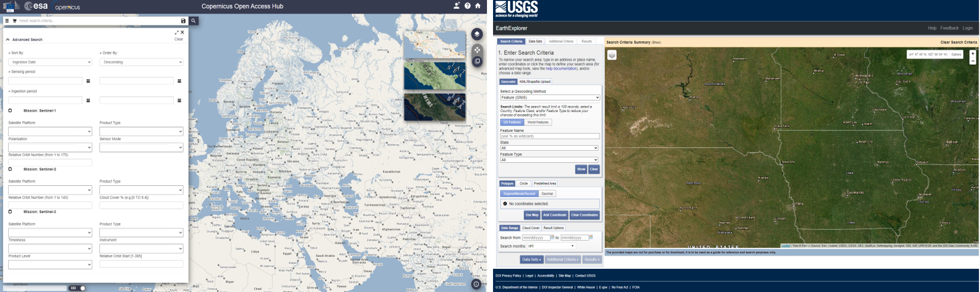The height and width of the screenshot is (292, 980).
Task: Open the EarthExplorer map layer icon
Action: tap(612, 55)
